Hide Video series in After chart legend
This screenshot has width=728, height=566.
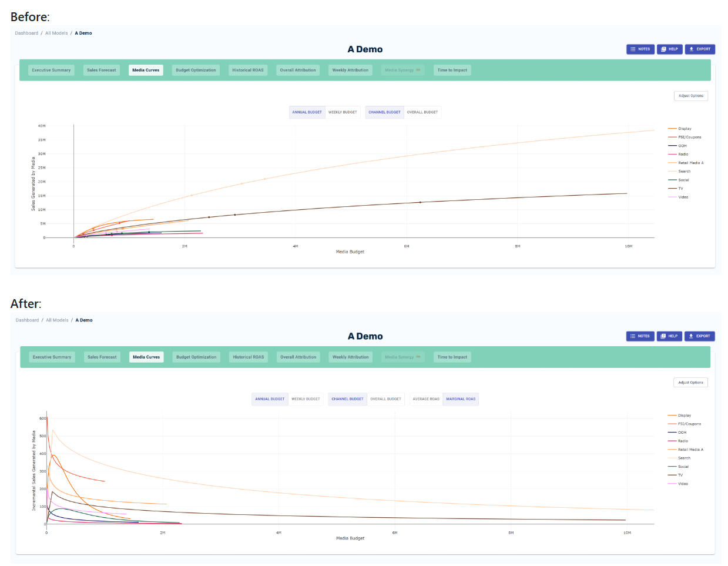tap(678, 484)
